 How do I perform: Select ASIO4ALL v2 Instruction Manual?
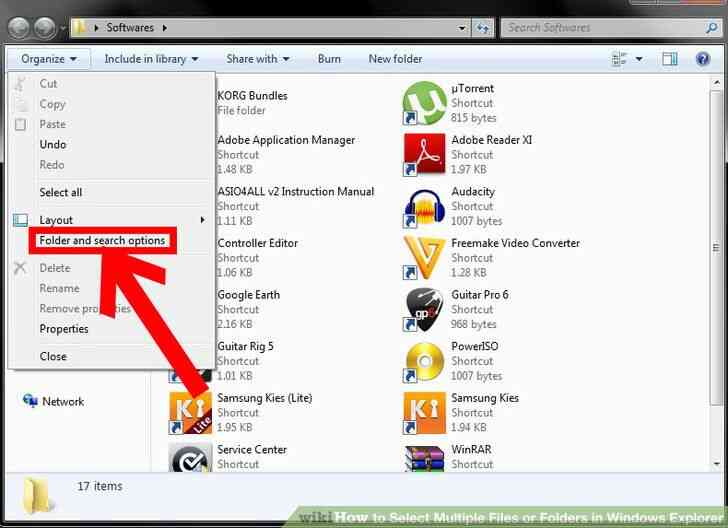tap(296, 191)
